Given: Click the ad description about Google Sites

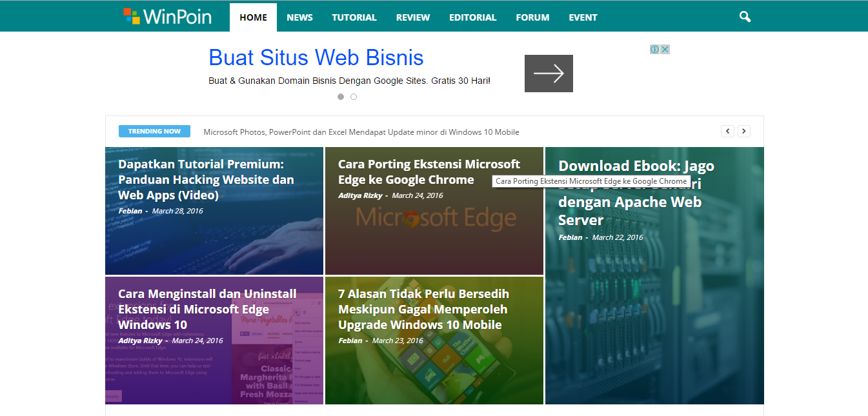Looking at the screenshot, I should click(x=349, y=81).
